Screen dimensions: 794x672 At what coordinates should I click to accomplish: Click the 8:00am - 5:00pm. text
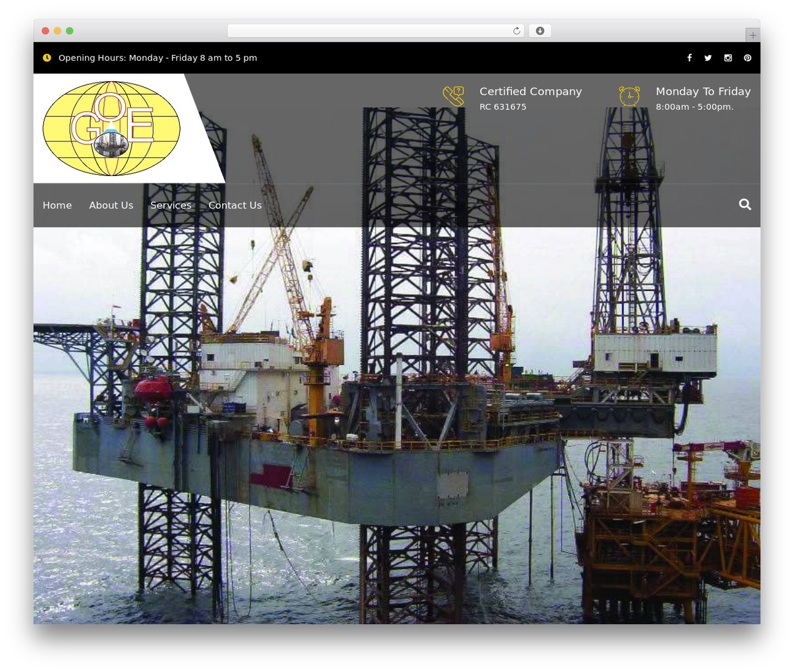[x=695, y=107]
